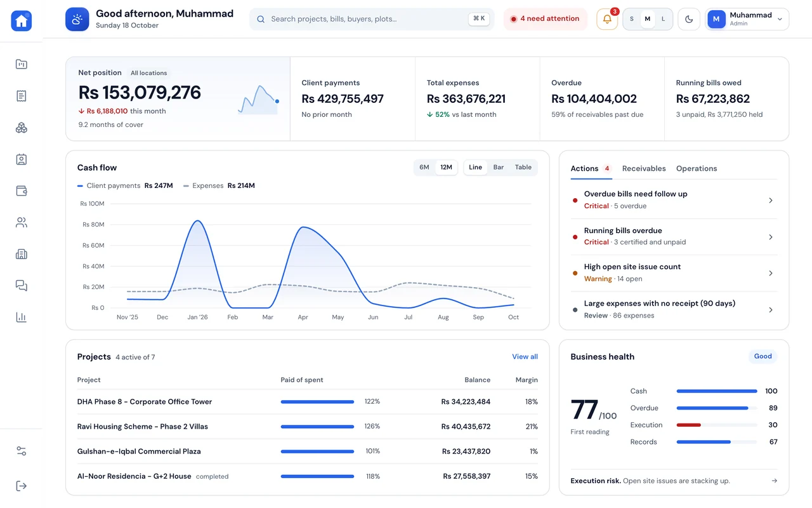Screen dimensions: 812x508
Task: Click the building icon in sidebar
Action: pos(22,254)
